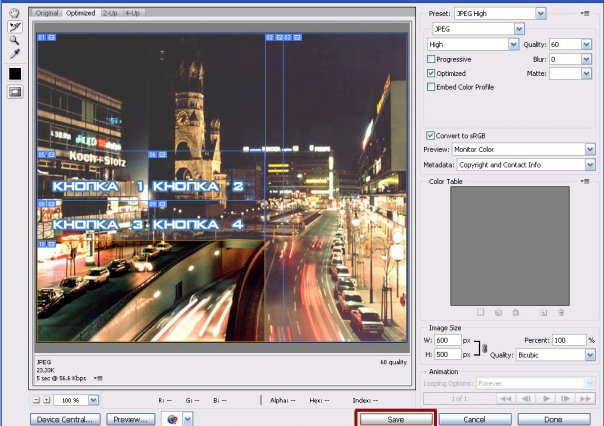Click the browser preview icon
The image size is (604, 426).
[x=170, y=420]
